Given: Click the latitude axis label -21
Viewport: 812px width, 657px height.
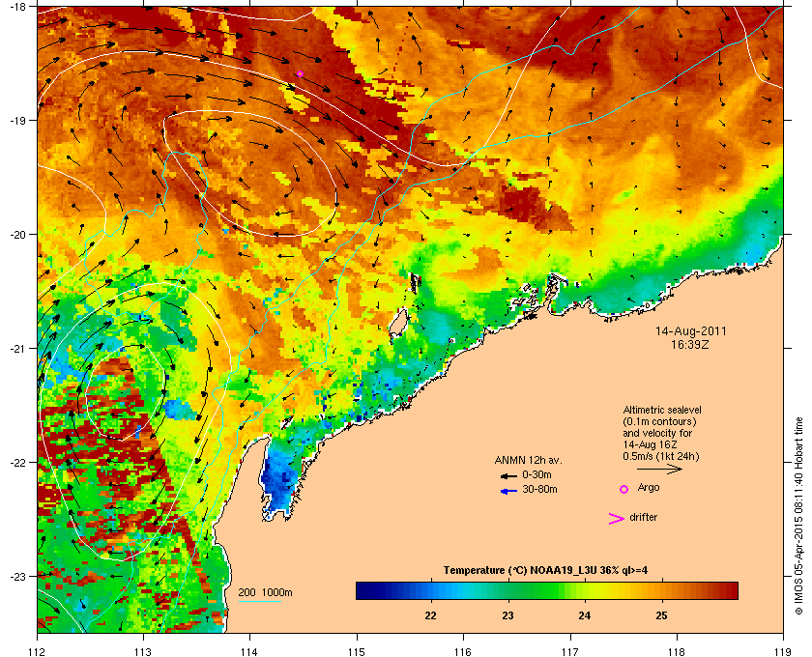Looking at the screenshot, I should [17, 349].
